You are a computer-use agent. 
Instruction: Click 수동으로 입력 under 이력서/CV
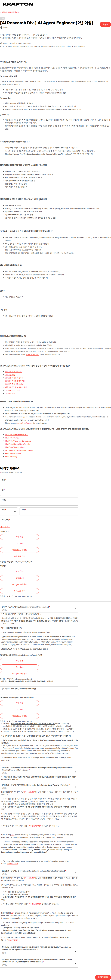click(19, 557)
